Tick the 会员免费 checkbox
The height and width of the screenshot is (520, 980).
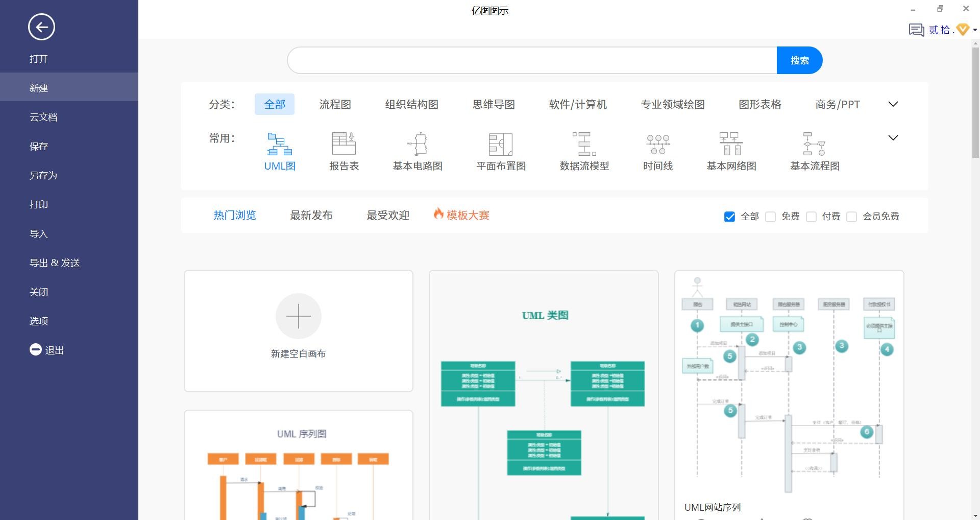[851, 217]
